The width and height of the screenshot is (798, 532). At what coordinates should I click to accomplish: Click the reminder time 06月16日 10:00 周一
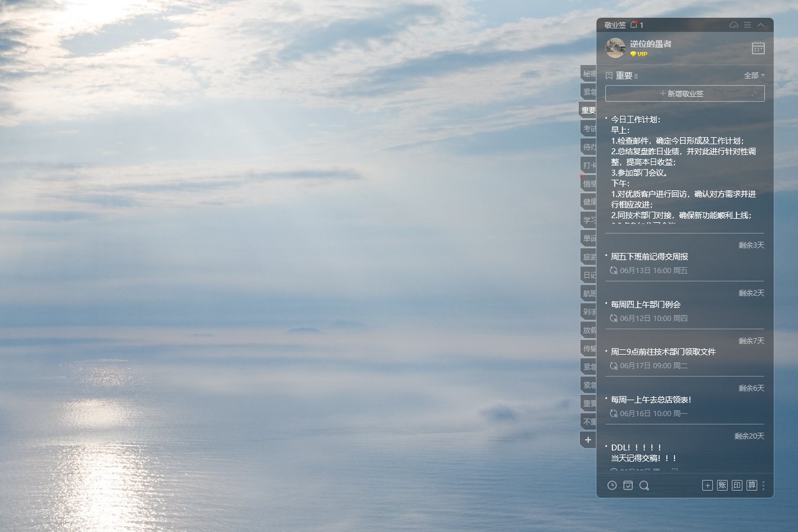654,413
